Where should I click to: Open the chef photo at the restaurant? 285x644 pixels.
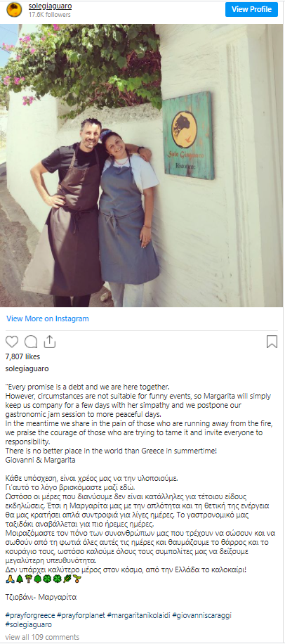pyautogui.click(x=142, y=165)
